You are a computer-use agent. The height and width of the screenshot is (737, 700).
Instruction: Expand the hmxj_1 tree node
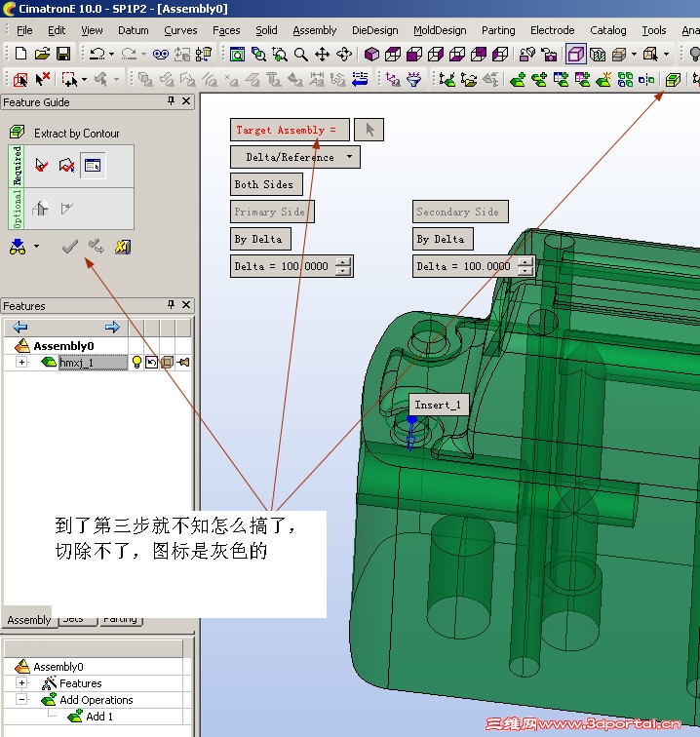pyautogui.click(x=21, y=362)
